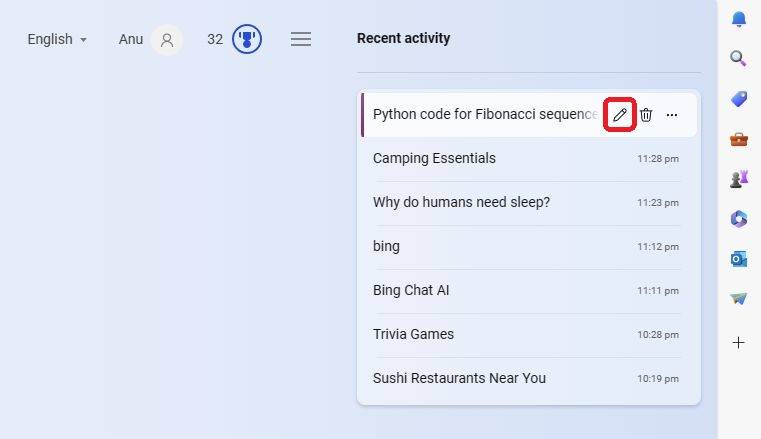761x439 pixels.
Task: Open the hamburger menu
Action: pyautogui.click(x=301, y=39)
